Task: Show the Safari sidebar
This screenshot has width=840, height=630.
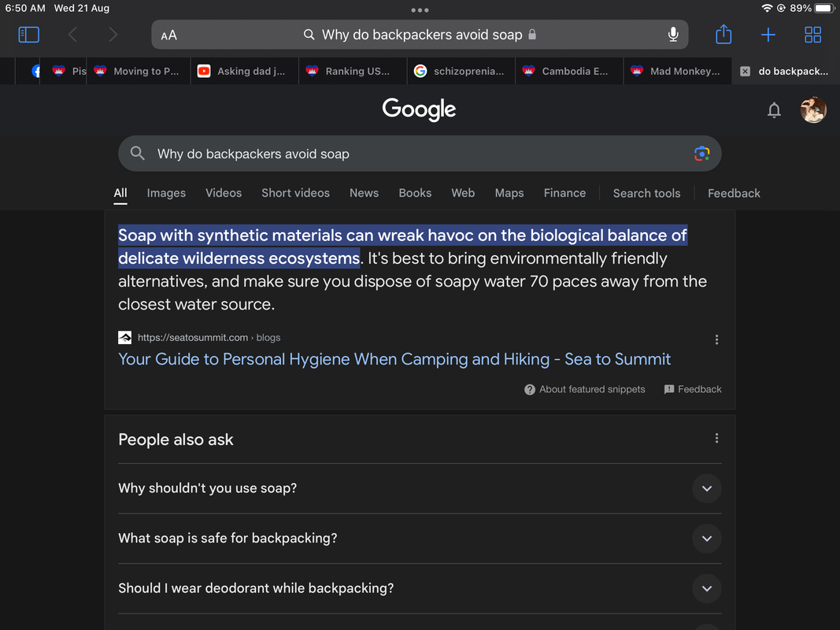Action: click(28, 35)
